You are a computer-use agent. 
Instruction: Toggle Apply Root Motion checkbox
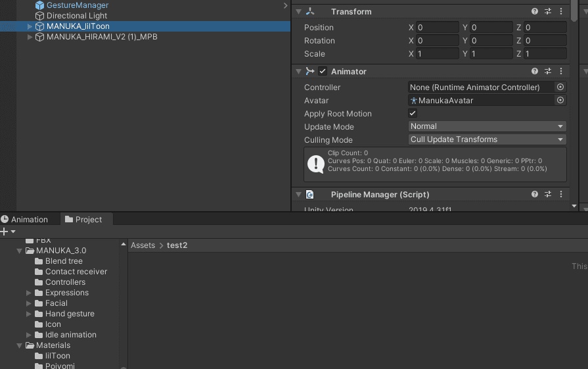pos(413,113)
